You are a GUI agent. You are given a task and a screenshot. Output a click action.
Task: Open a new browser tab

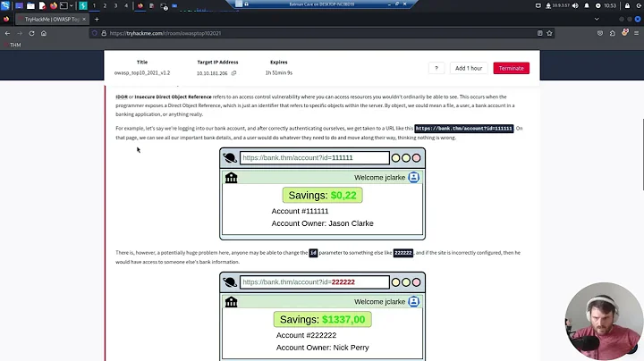tap(97, 20)
